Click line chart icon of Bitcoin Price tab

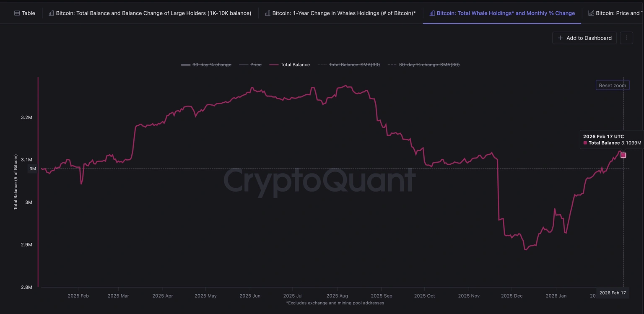[591, 13]
